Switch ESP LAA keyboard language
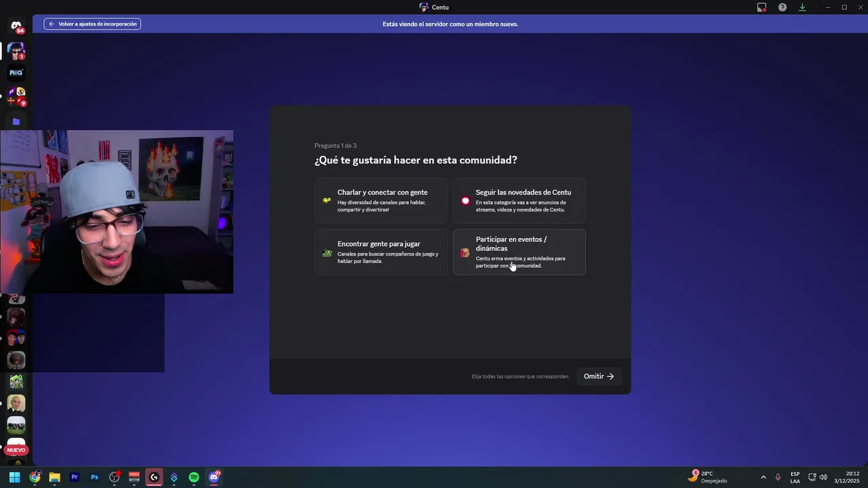Screen dimensions: 868x488 [795, 477]
